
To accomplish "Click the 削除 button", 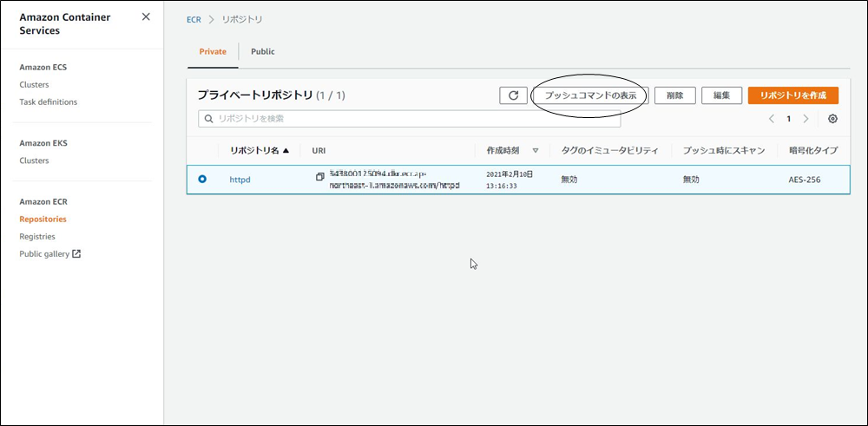I will 674,95.
